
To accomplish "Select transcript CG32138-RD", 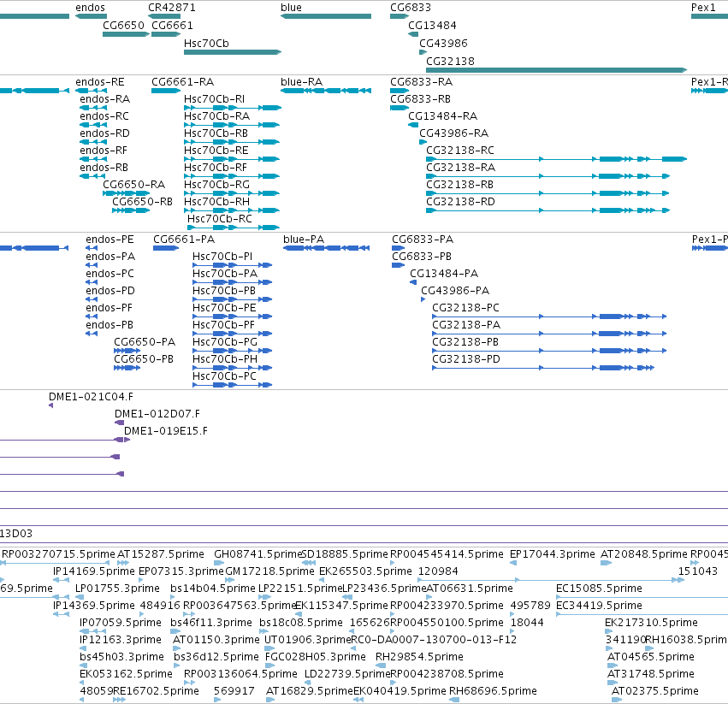I will click(x=460, y=202).
